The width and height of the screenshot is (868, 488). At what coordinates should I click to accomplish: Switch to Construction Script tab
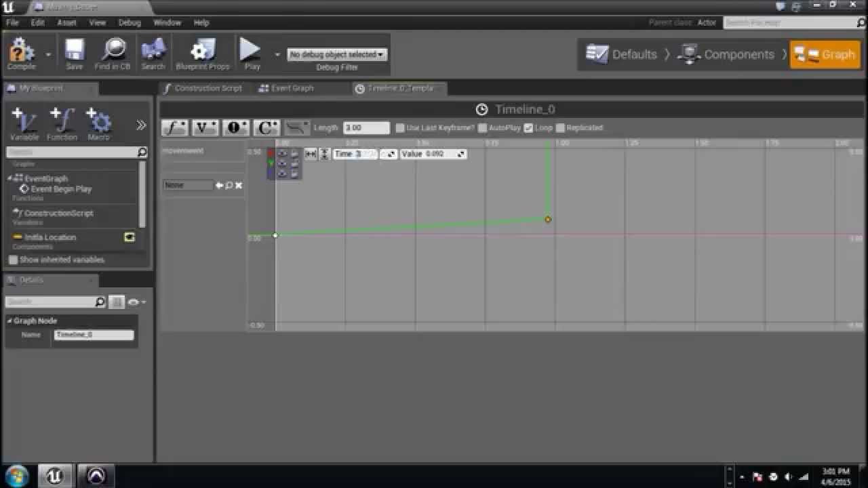203,88
